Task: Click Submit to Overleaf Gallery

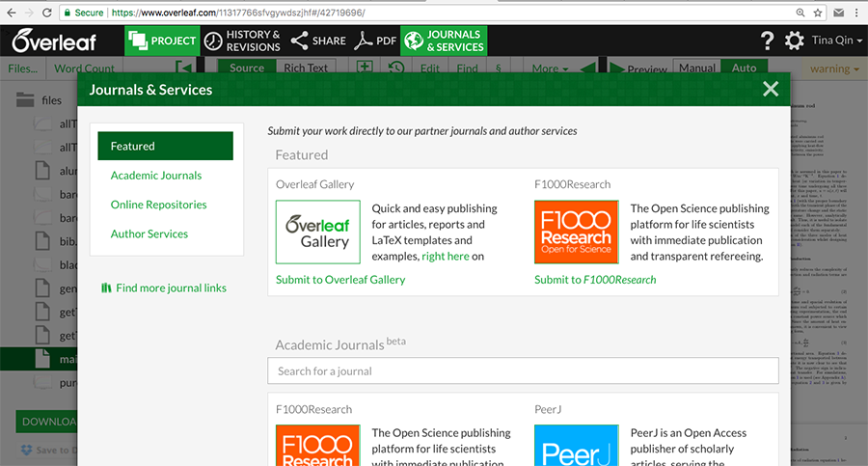Action: point(340,279)
